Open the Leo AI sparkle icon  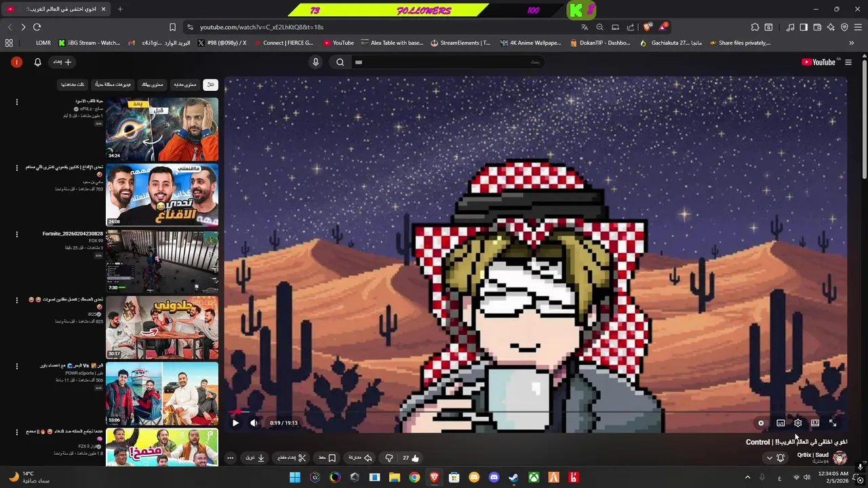[831, 27]
